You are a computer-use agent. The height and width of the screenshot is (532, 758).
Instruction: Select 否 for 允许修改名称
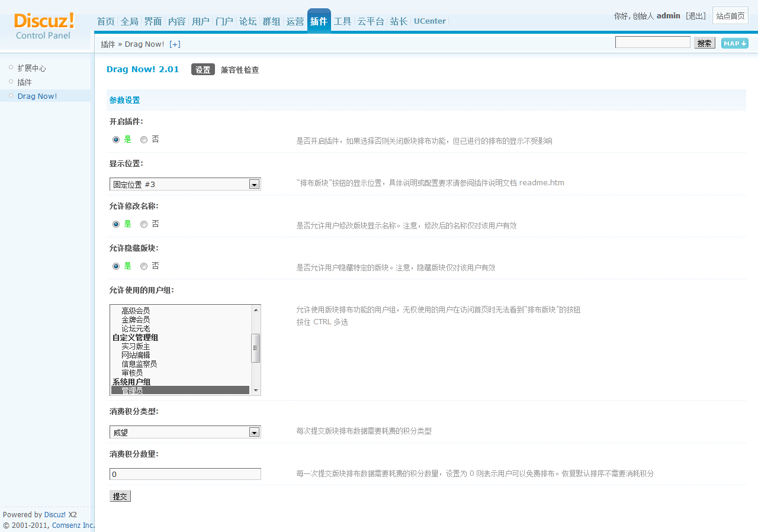coord(144,224)
